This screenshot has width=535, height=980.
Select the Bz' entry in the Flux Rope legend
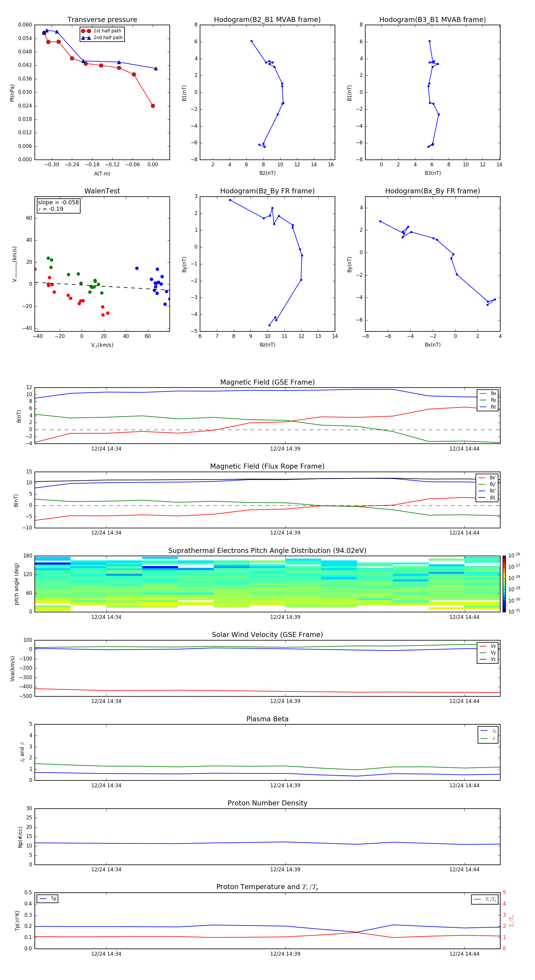tap(487, 491)
